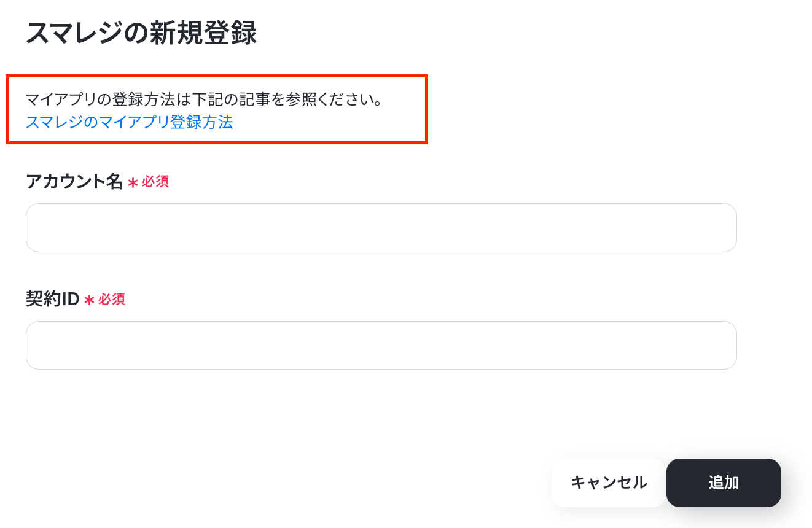Click the red asterisk beside アカウント名

(x=133, y=182)
